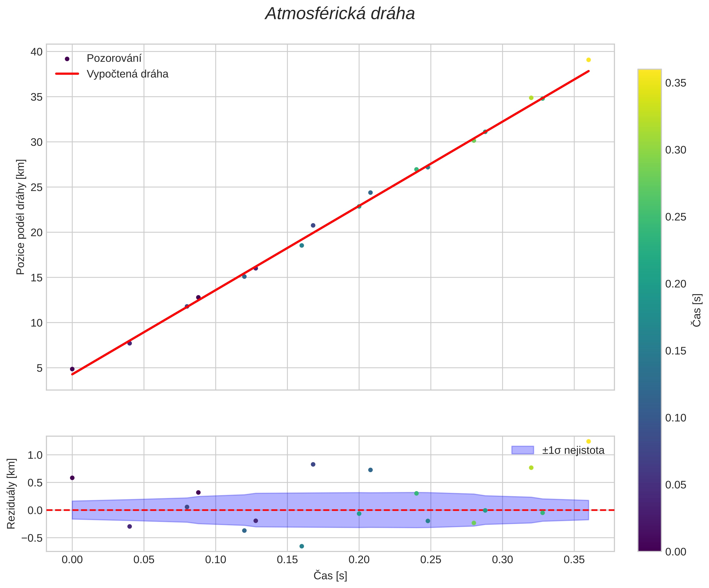Click the red Vypočtená dráha legend line
The image size is (709, 588).
[67, 74]
